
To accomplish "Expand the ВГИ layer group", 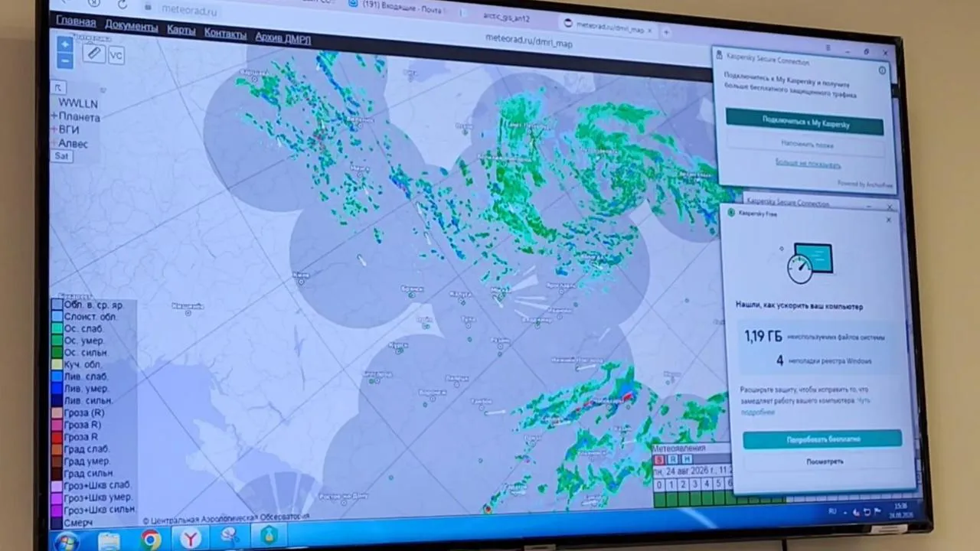I will click(54, 129).
